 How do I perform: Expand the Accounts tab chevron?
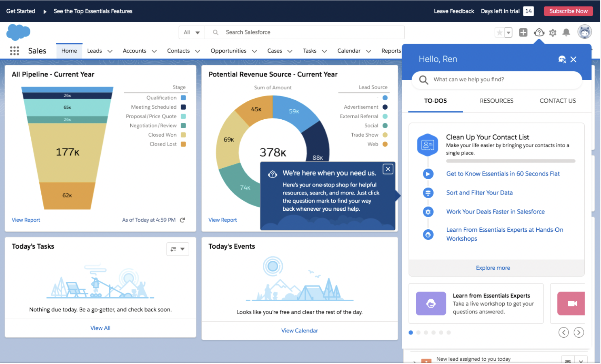click(x=154, y=51)
